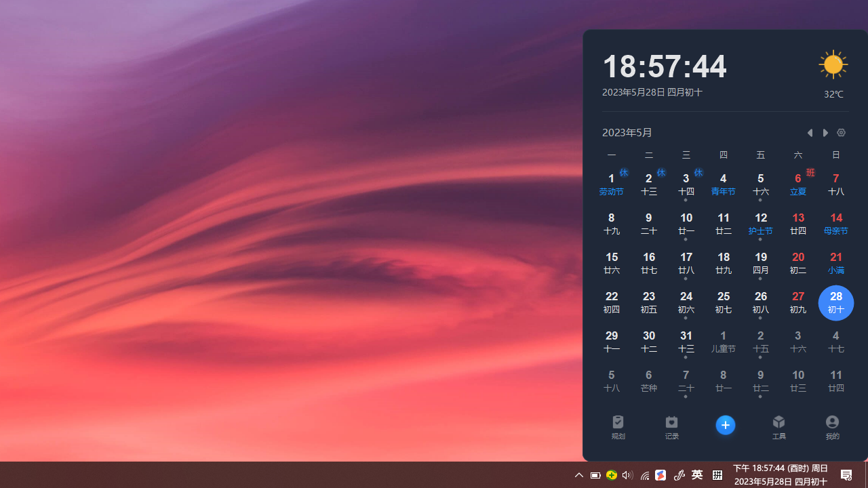Open the 工具 (Tools) section

778,427
